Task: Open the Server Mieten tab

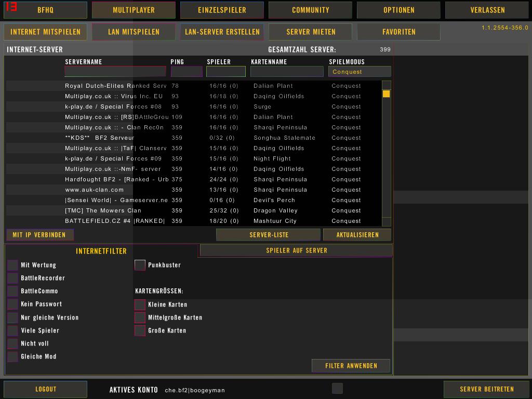Action: (x=311, y=32)
